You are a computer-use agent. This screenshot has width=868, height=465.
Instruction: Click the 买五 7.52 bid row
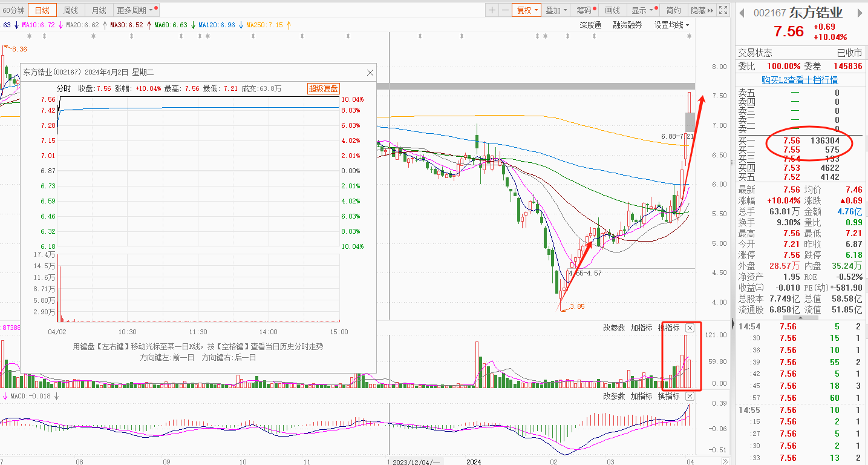800,177
